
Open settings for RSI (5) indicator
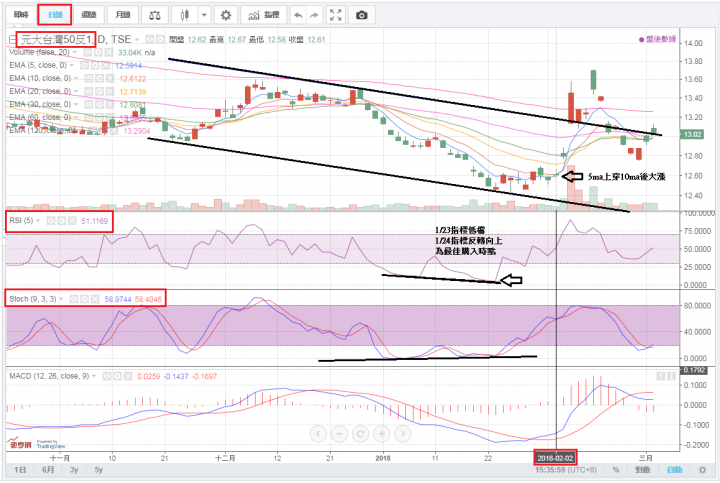[62, 221]
